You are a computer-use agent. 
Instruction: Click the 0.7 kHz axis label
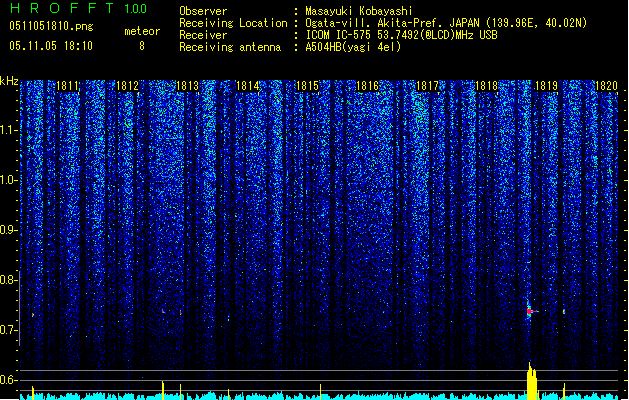[8, 330]
